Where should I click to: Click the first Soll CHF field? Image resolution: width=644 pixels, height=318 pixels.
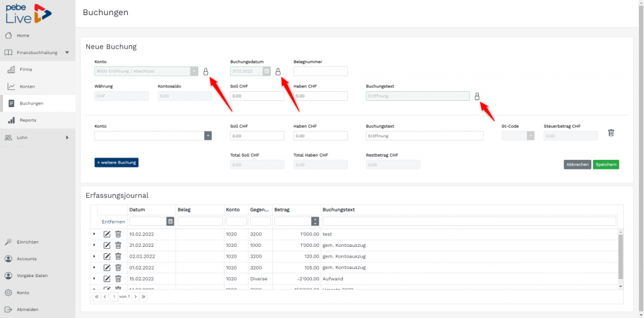(x=257, y=96)
